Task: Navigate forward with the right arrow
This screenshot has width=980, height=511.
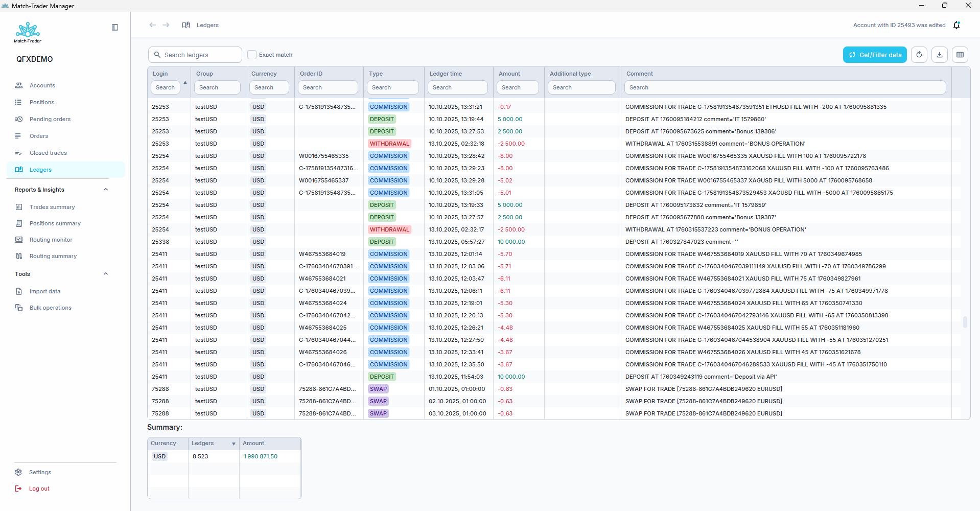Action: coord(166,25)
